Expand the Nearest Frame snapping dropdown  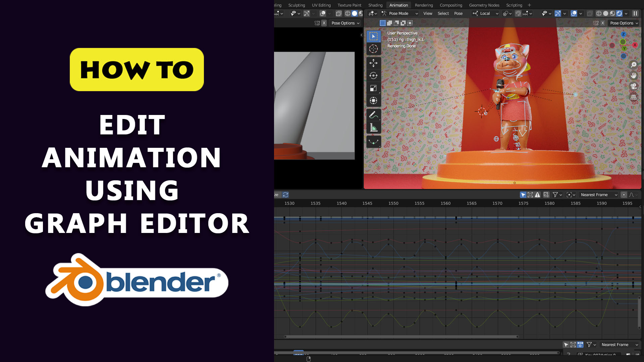point(599,195)
